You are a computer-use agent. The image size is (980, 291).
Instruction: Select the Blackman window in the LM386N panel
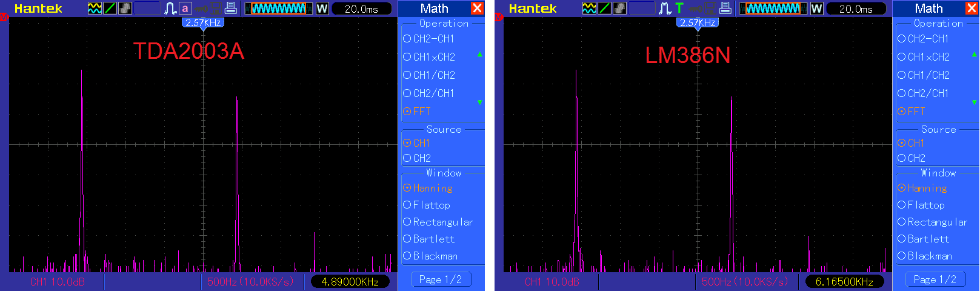(x=929, y=256)
